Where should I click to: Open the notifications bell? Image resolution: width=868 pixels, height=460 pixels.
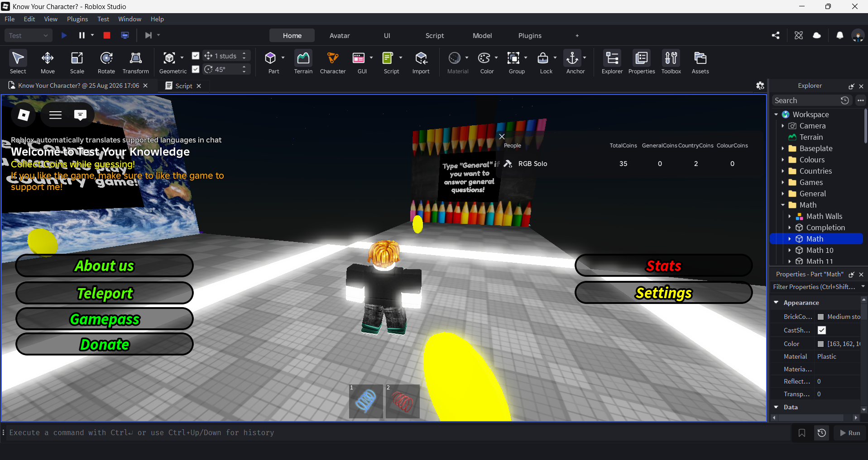pos(840,35)
